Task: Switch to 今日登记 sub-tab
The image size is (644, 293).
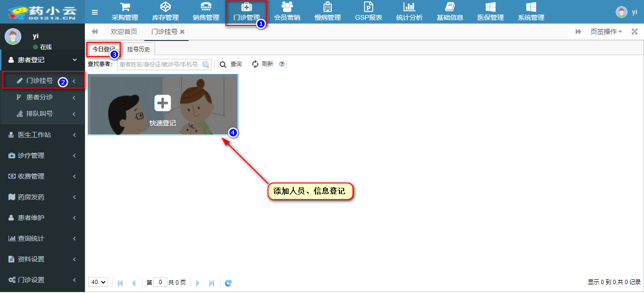Action: pos(103,49)
